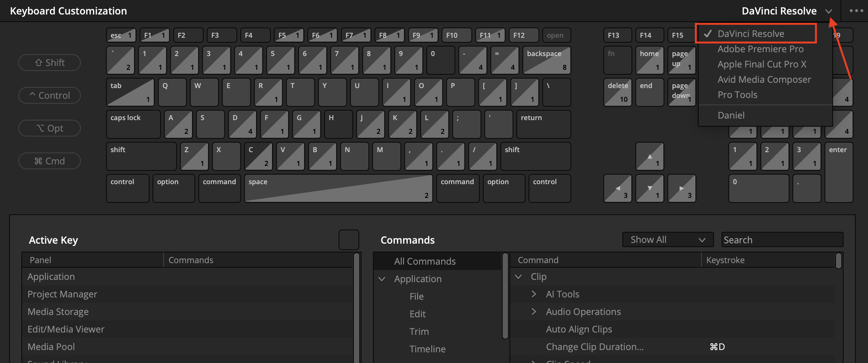The width and height of the screenshot is (868, 363).
Task: Click the esc key
Action: 121,35
